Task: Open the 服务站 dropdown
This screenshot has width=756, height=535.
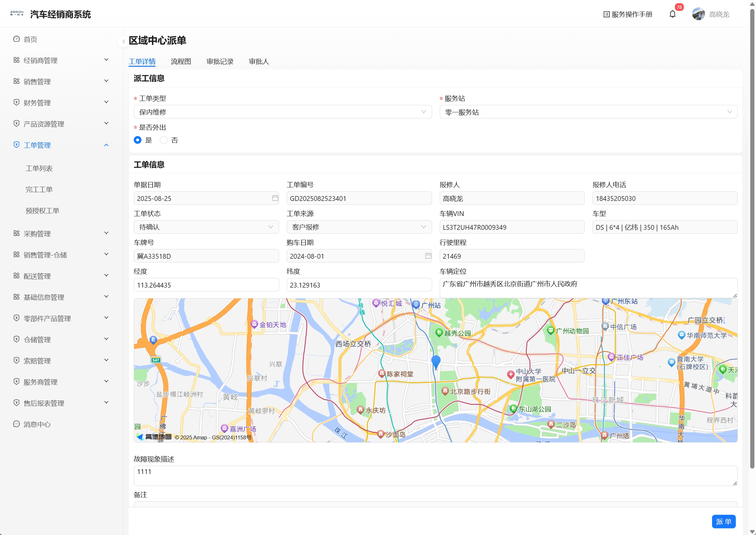Action: point(588,112)
